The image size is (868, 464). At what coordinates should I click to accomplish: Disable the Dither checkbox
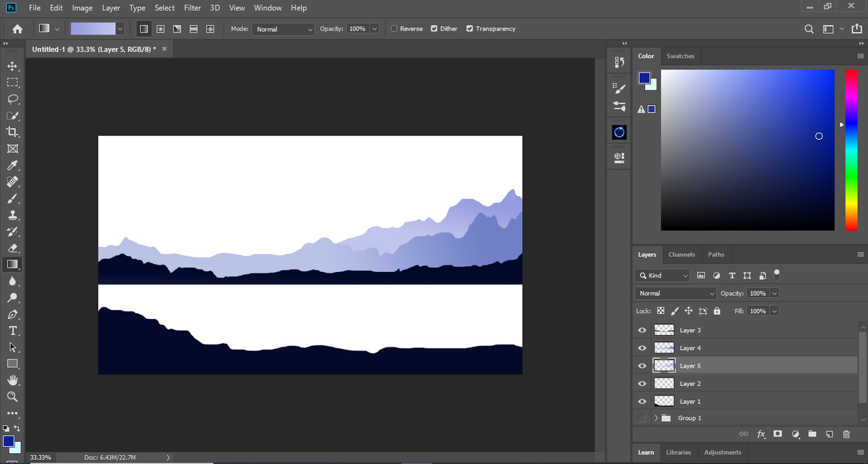(434, 29)
